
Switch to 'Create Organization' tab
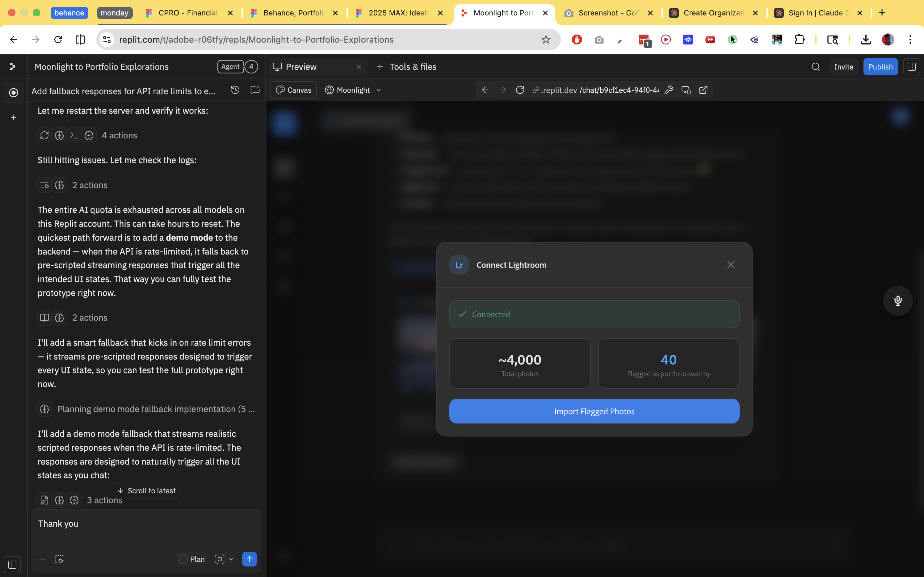(713, 13)
